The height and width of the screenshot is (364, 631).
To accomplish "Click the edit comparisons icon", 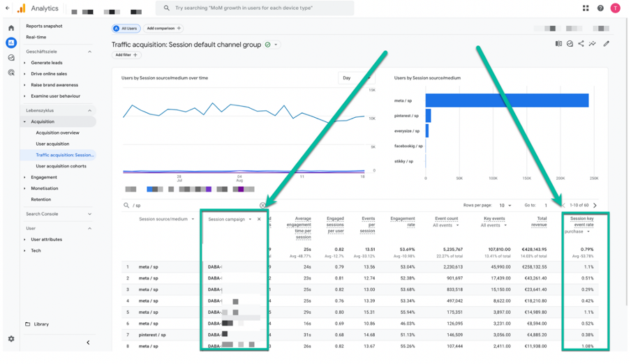I will (558, 43).
